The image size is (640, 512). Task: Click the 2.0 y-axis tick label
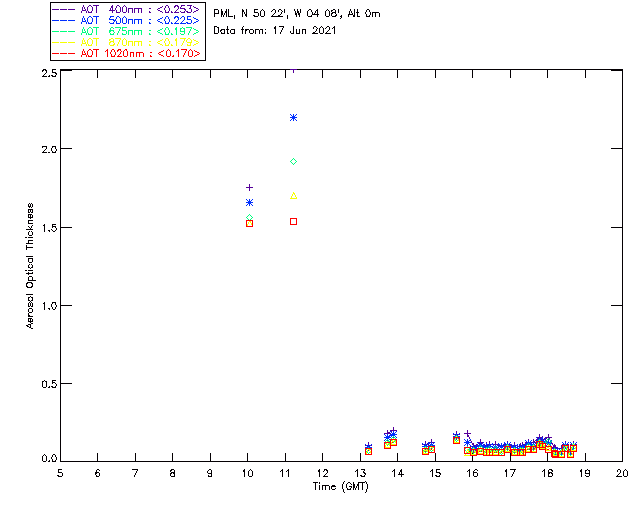point(49,149)
